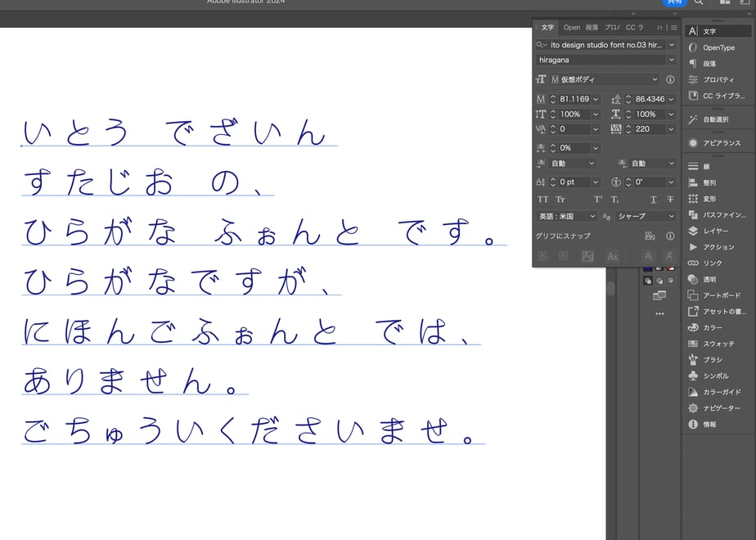This screenshot has width=756, height=540.
Task: Open the レイヤー (Layers) panel
Action: pos(718,231)
